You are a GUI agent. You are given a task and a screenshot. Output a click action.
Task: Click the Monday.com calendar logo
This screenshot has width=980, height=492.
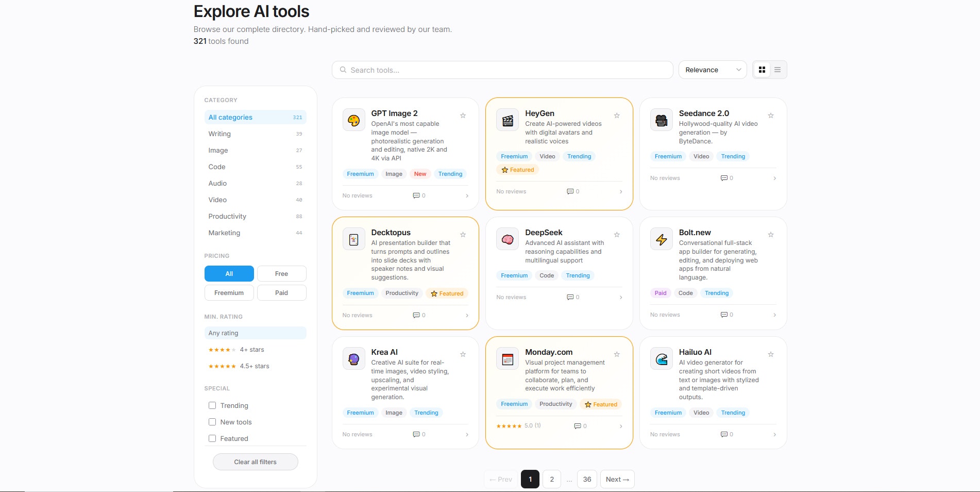click(x=508, y=359)
